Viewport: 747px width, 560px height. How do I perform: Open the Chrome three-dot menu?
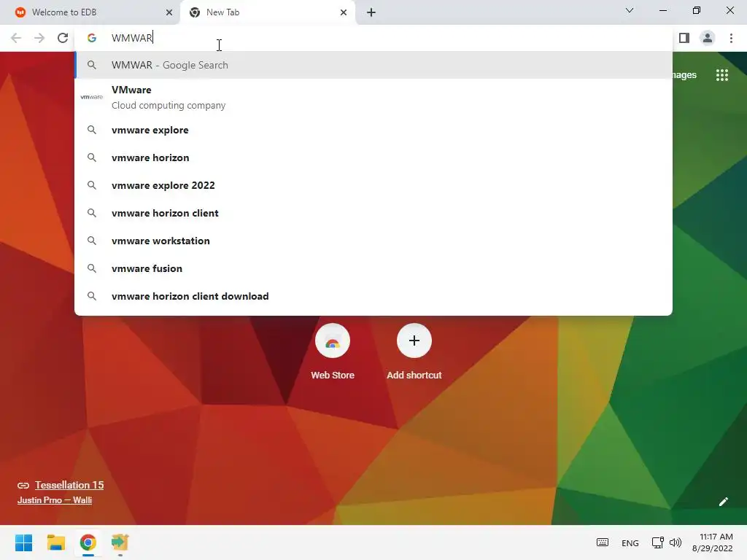731,38
